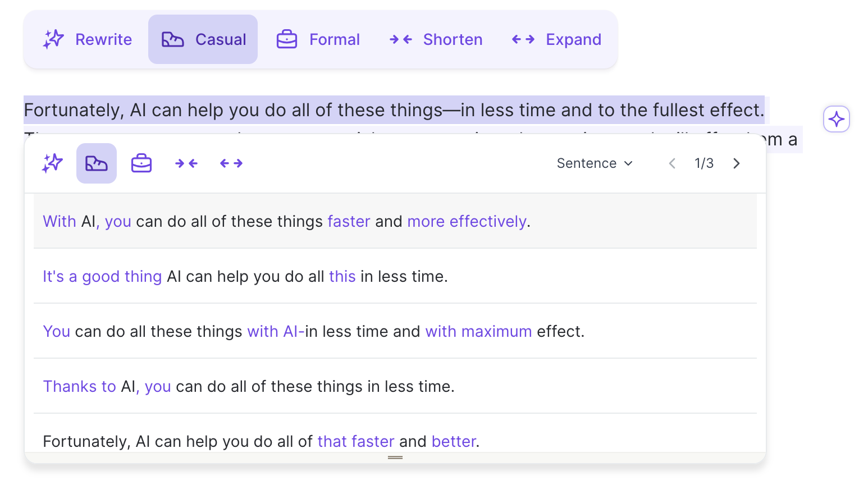This screenshot has width=868, height=494.
Task: Click the Shorten arrows icon in the popup
Action: (x=186, y=163)
